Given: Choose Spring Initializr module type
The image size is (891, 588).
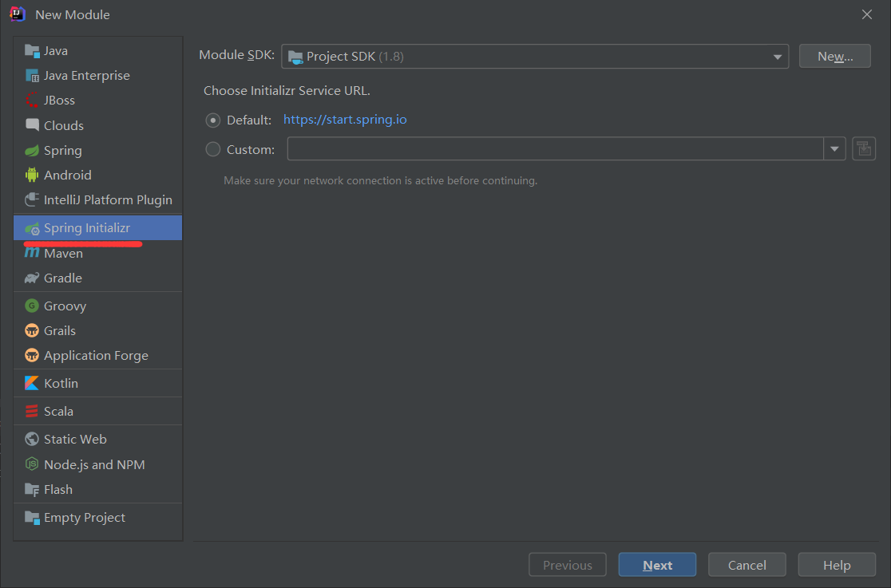Looking at the screenshot, I should point(86,228).
